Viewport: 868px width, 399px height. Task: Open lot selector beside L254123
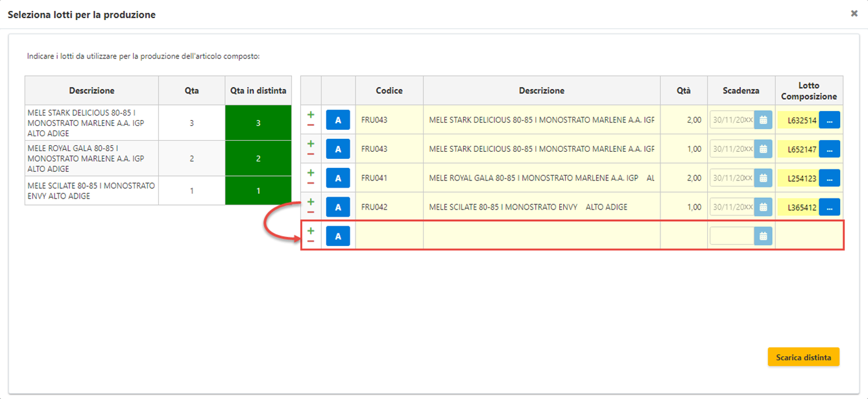coord(829,178)
